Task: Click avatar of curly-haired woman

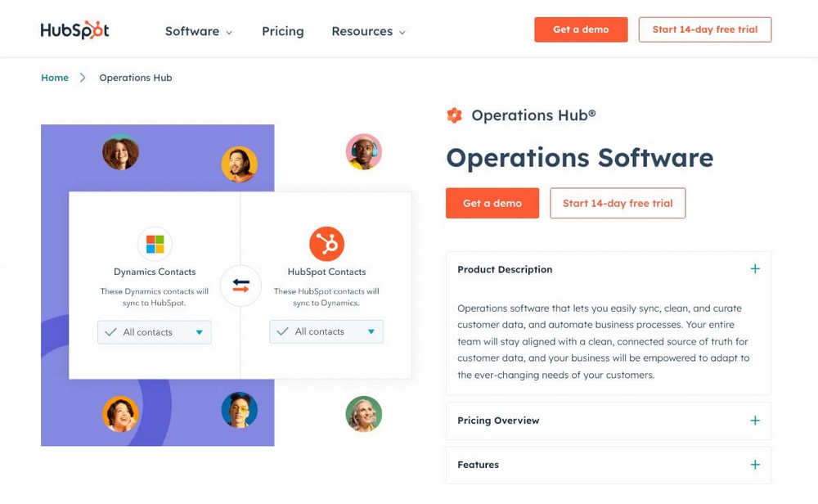Action: click(120, 152)
